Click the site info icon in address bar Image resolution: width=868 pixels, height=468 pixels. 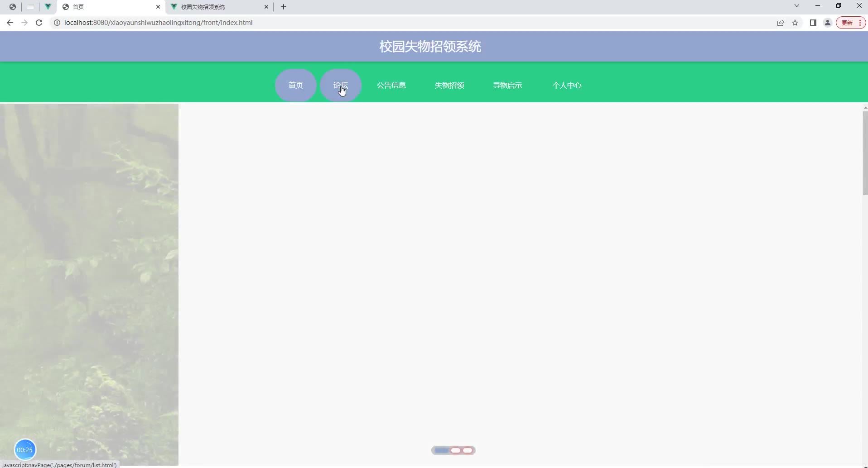click(x=57, y=23)
